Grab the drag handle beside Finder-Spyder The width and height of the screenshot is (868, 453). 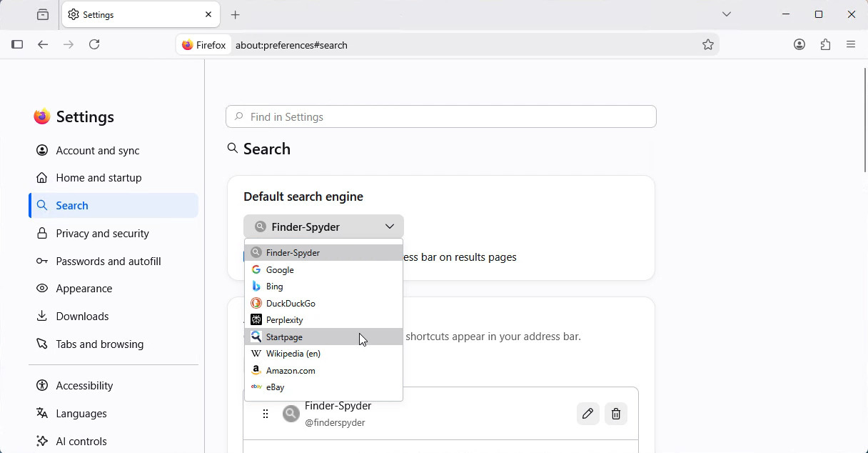coord(266,414)
